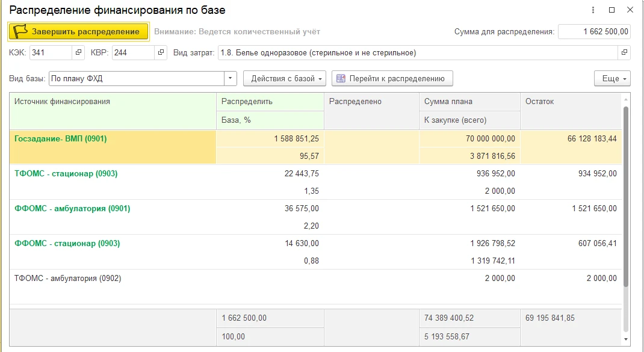
Task: Click the Сумма плана column header
Action: click(470, 102)
